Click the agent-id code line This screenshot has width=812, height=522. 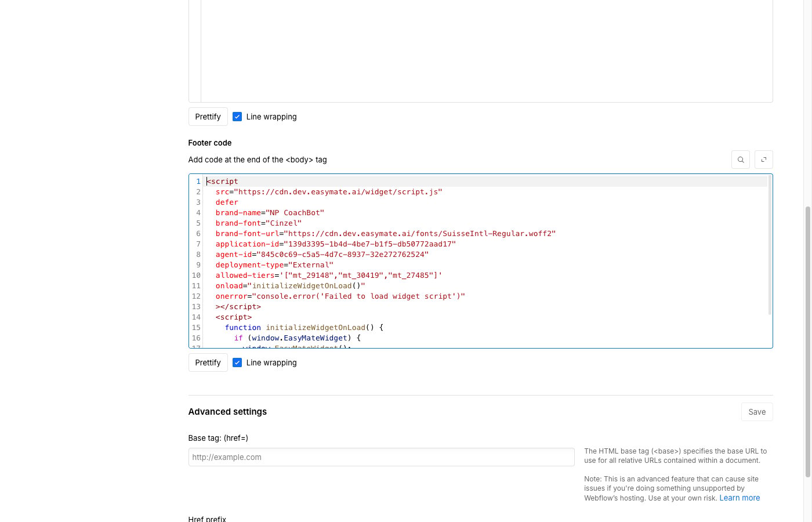click(x=322, y=255)
